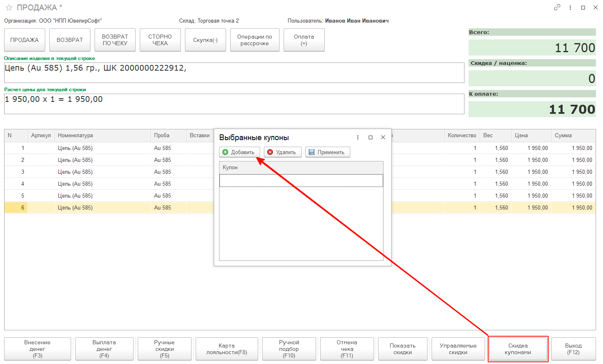Click the Всего total 11 700
The height and width of the screenshot is (364, 603).
pyautogui.click(x=532, y=48)
